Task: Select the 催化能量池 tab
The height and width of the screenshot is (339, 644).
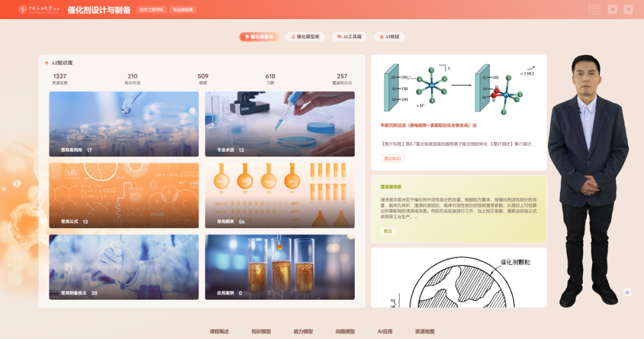Action: coord(259,37)
